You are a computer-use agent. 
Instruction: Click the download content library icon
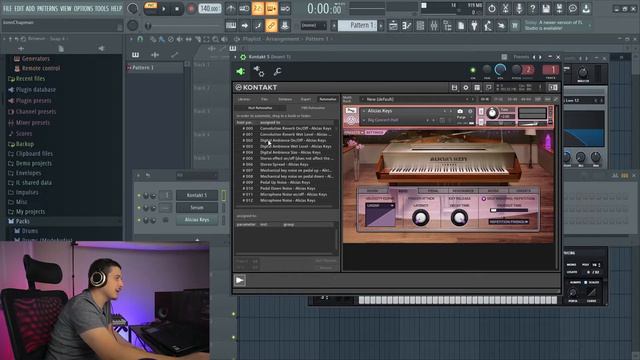click(586, 9)
